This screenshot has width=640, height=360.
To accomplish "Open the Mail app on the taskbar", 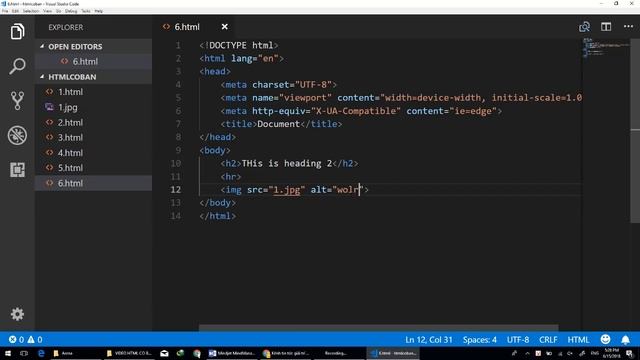I will coord(164,353).
